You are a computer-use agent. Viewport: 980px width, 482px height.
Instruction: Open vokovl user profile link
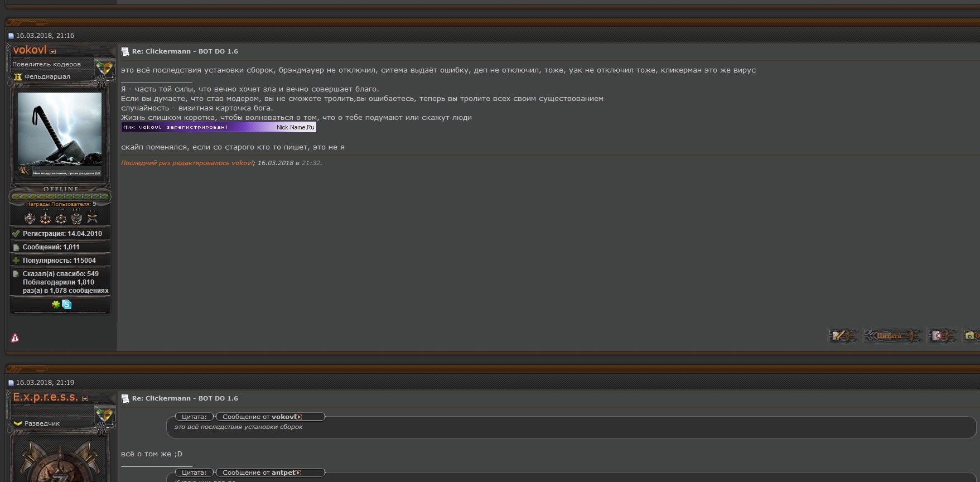point(30,50)
